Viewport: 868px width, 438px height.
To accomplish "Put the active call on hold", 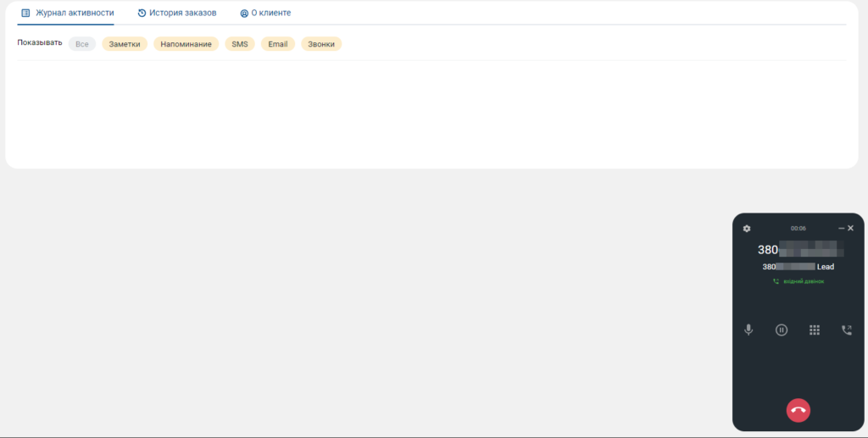I will (782, 330).
